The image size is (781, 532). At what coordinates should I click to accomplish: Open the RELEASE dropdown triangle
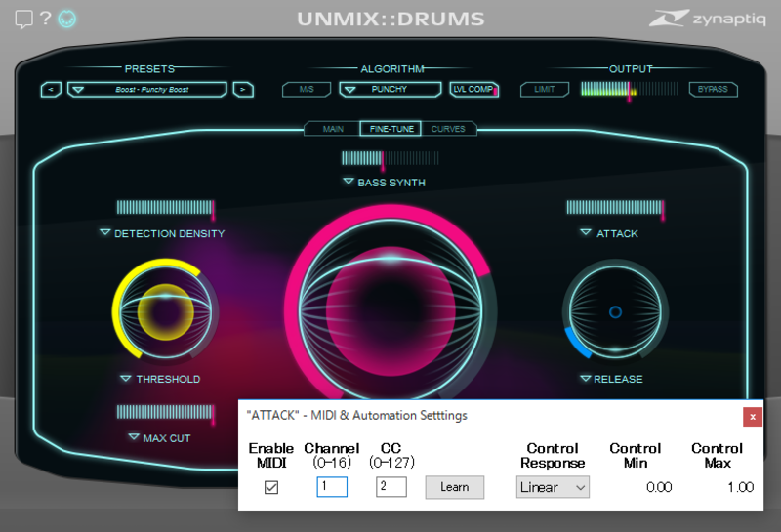(586, 379)
